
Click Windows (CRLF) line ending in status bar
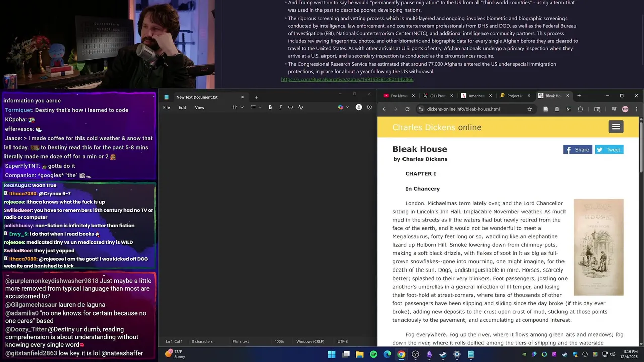[310, 342]
